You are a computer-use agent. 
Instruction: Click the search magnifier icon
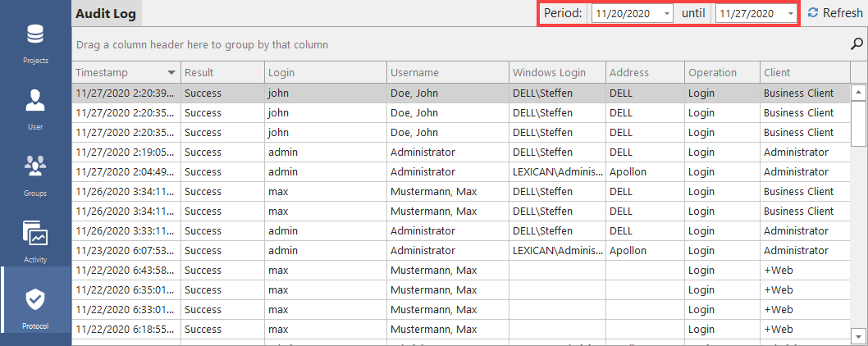point(857,44)
